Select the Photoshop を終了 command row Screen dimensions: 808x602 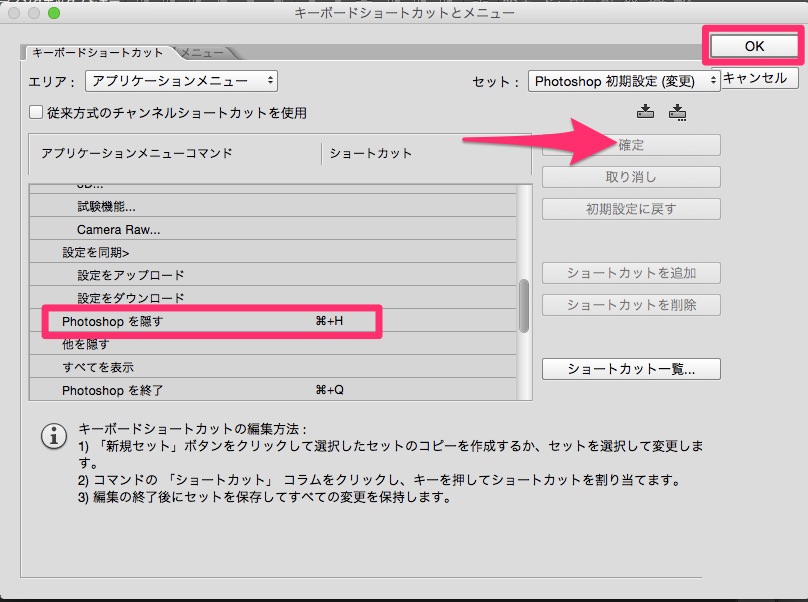pyautogui.click(x=273, y=390)
